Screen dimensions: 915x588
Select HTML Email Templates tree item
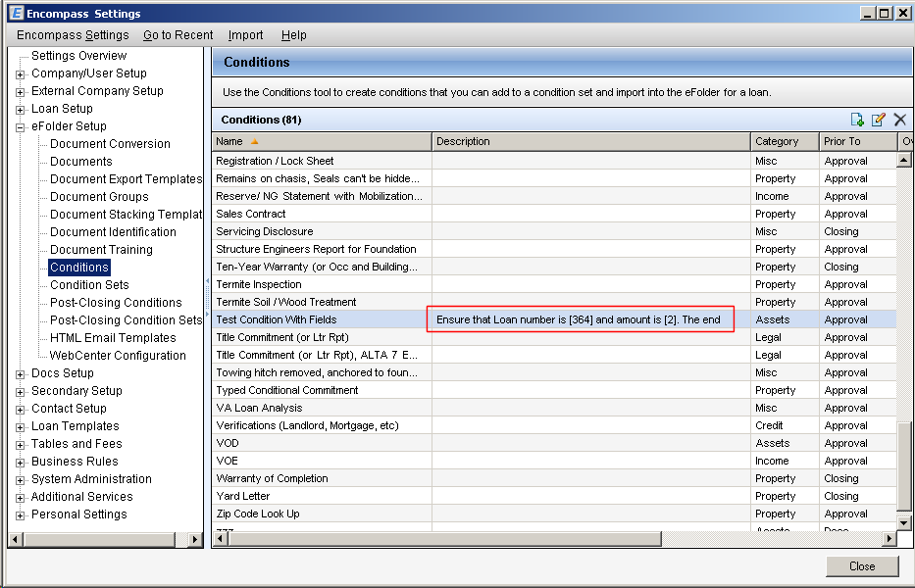point(113,338)
